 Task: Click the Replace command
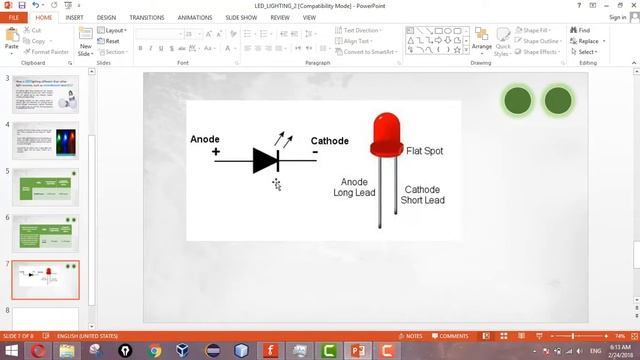[x=584, y=41]
